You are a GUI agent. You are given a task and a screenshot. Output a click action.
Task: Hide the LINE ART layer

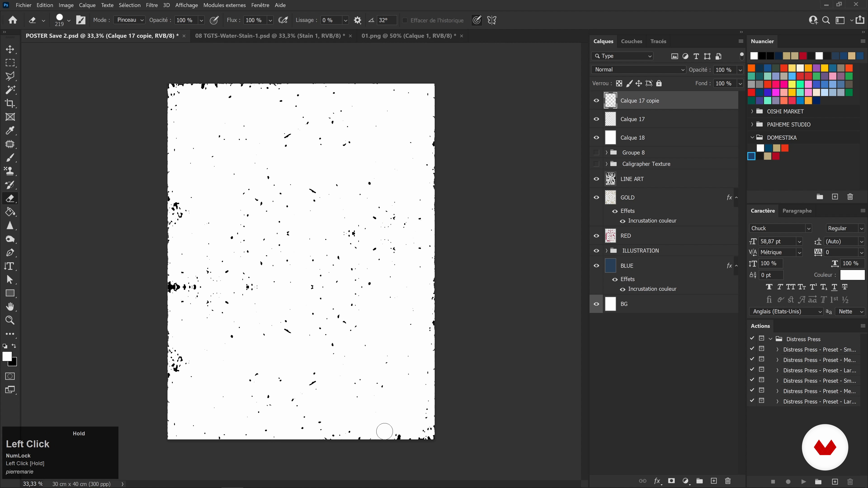point(597,179)
